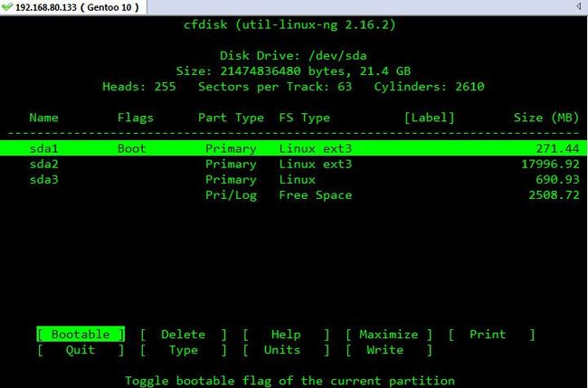Select the sda1 partition name
This screenshot has width=588, height=388.
44,148
